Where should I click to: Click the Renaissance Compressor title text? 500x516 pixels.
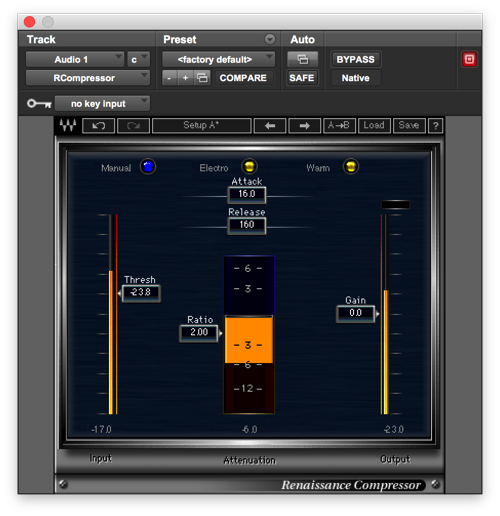click(351, 485)
